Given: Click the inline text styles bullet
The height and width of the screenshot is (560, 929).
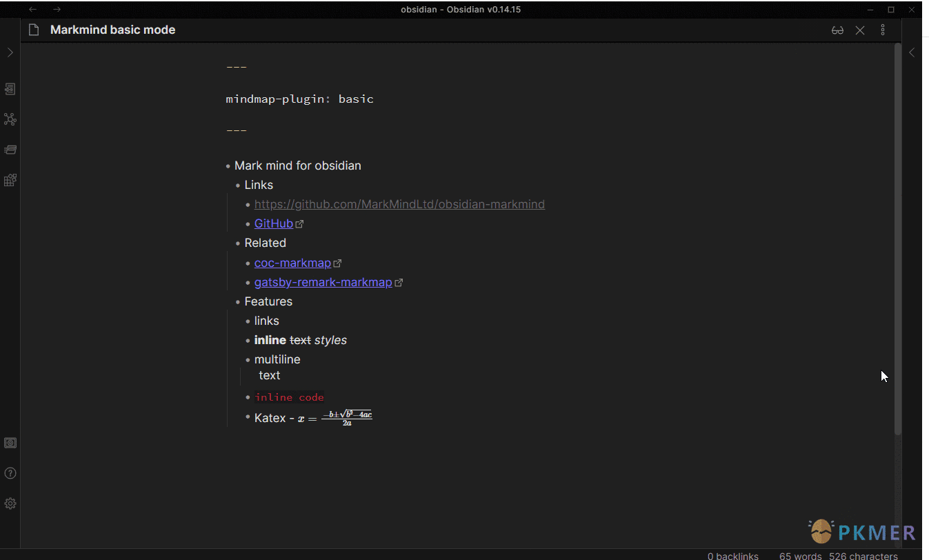Looking at the screenshot, I should coord(301,340).
